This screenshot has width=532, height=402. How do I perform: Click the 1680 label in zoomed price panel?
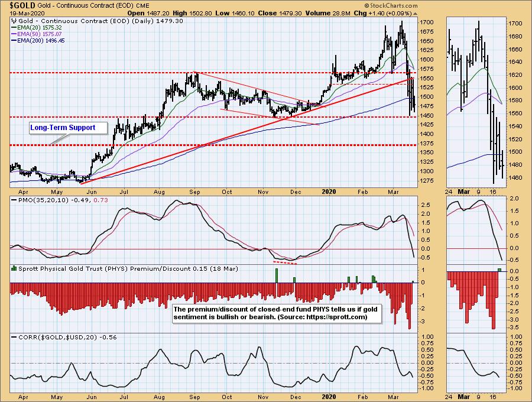(514, 36)
